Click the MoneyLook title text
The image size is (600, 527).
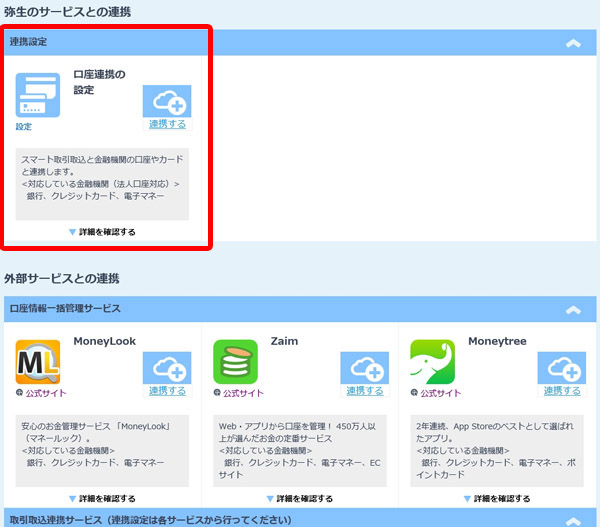[x=104, y=341]
